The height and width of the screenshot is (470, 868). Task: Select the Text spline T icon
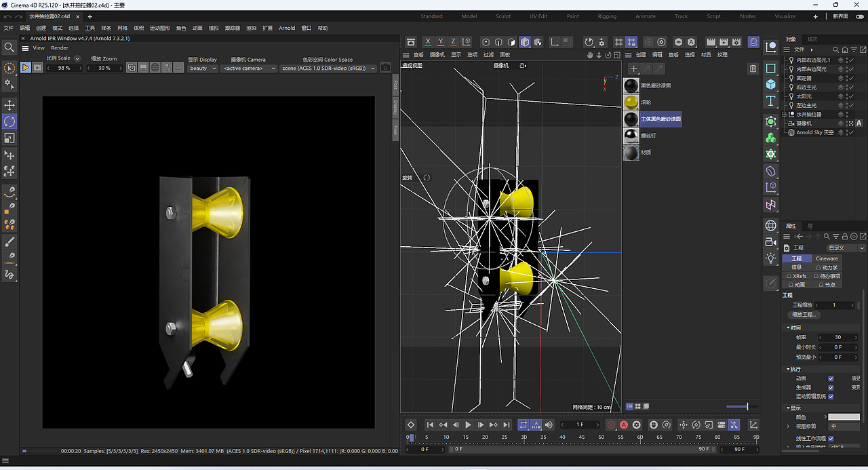[x=771, y=101]
